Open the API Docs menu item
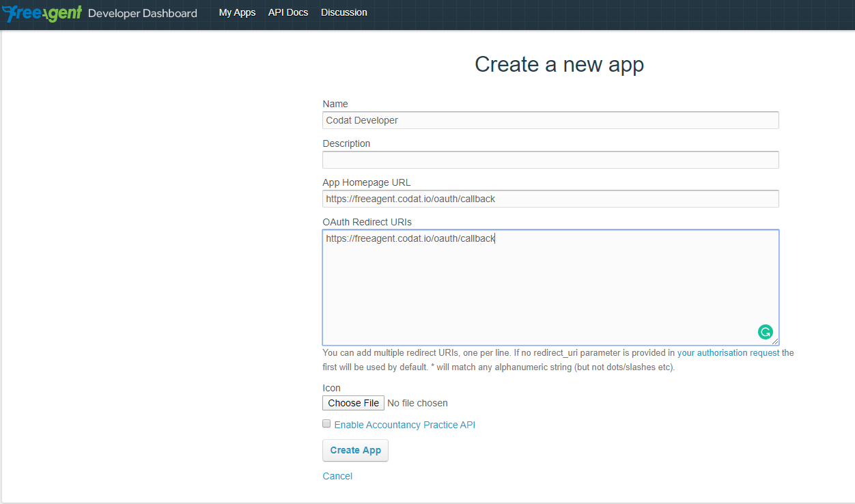 288,12
